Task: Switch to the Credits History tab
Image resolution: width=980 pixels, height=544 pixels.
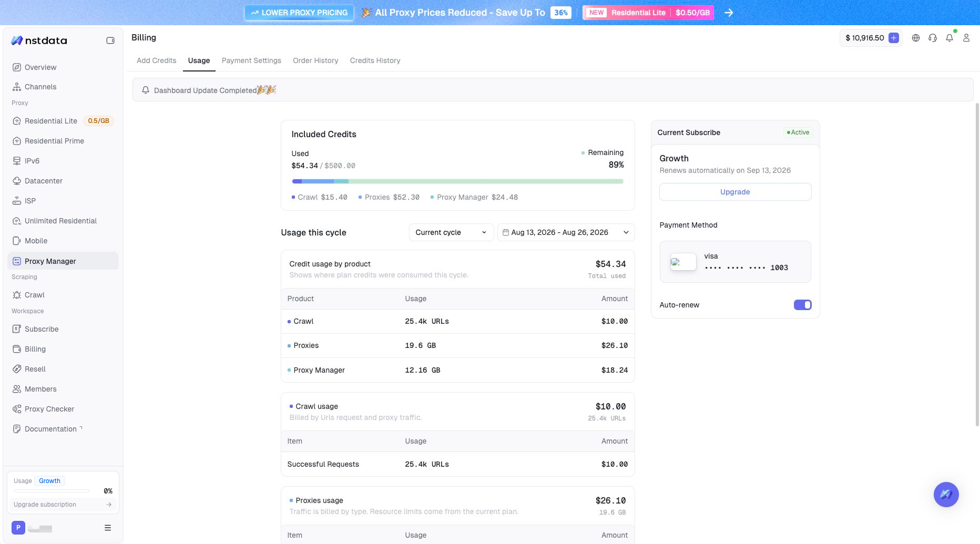Action: point(375,60)
